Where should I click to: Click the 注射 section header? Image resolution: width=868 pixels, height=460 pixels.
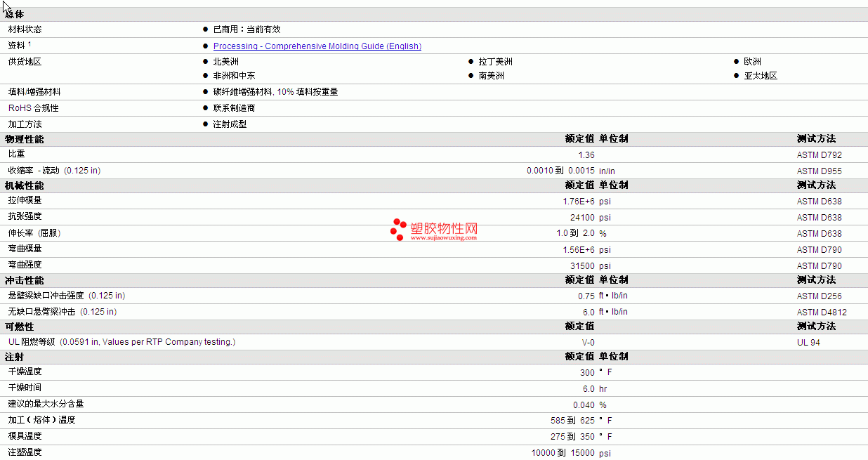(15, 357)
